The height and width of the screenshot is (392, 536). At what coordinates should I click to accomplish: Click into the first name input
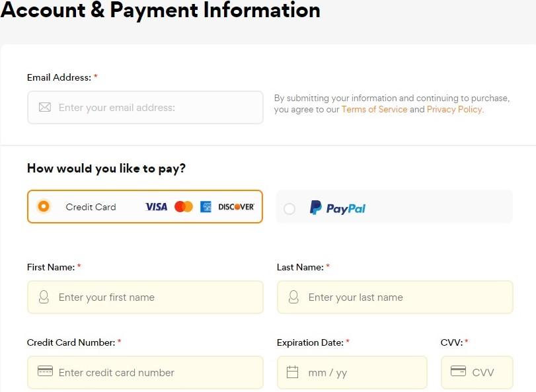coord(152,297)
